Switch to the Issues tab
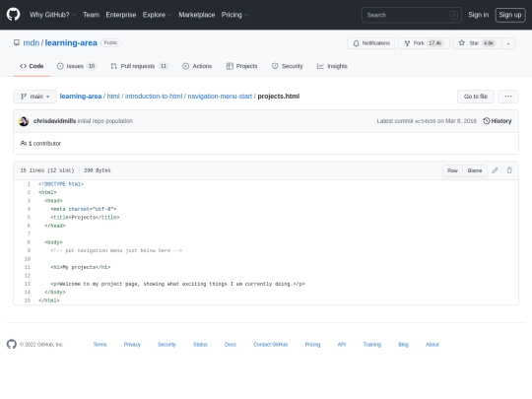532x399 pixels. 76,66
